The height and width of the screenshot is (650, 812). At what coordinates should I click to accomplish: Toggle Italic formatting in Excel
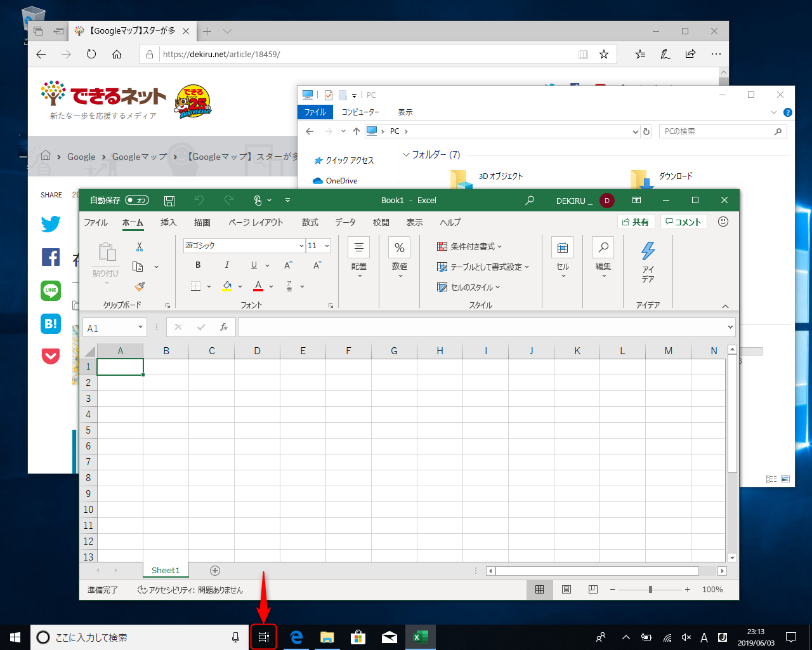coord(226,265)
